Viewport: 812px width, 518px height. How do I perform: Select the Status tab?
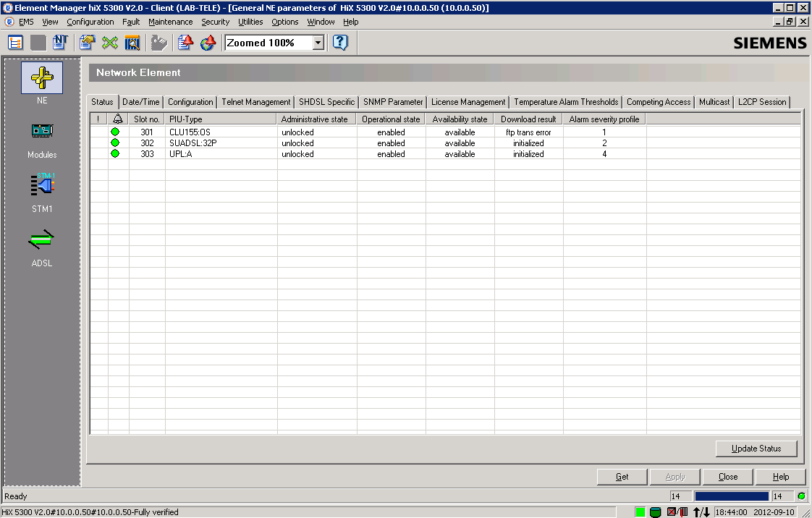pyautogui.click(x=102, y=102)
